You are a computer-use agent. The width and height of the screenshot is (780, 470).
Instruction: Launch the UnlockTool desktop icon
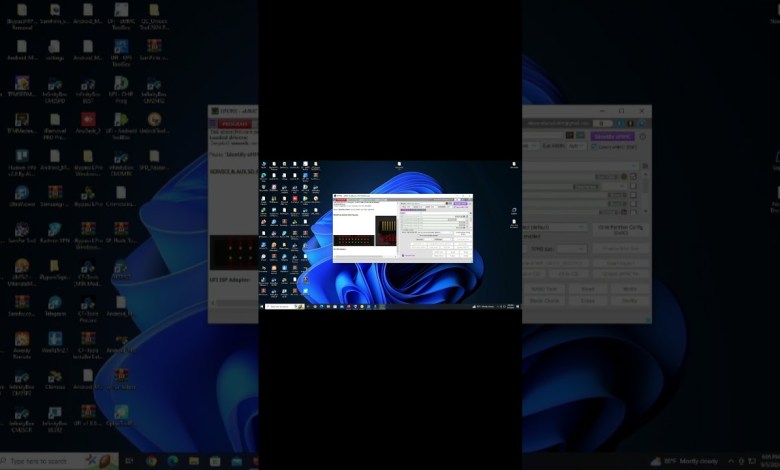pos(154,122)
